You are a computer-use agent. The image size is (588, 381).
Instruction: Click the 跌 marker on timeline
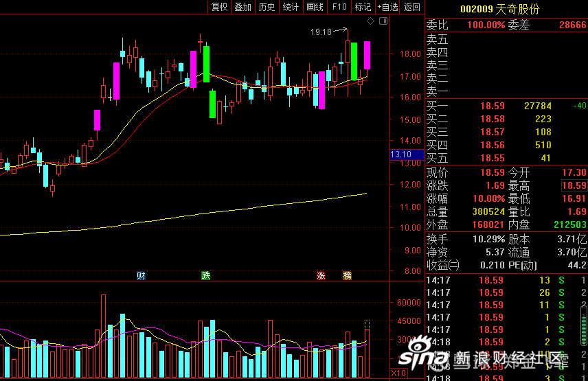pos(205,276)
